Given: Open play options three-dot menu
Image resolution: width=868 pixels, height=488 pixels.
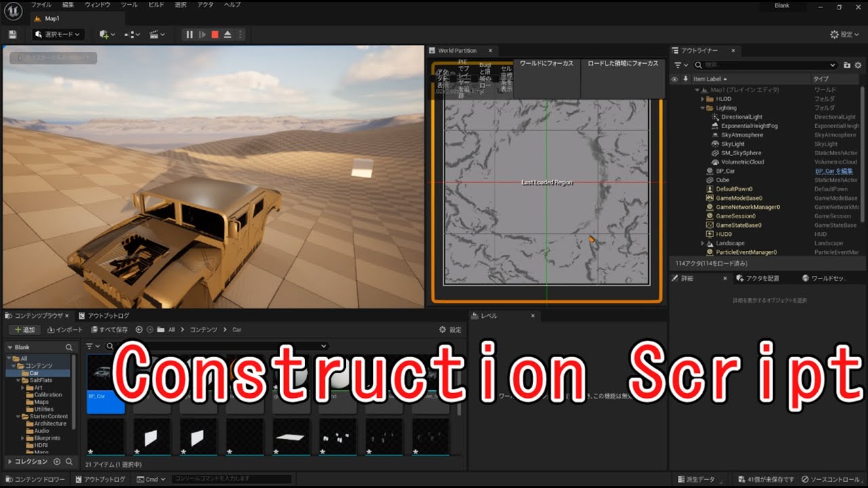Looking at the screenshot, I should [x=239, y=34].
